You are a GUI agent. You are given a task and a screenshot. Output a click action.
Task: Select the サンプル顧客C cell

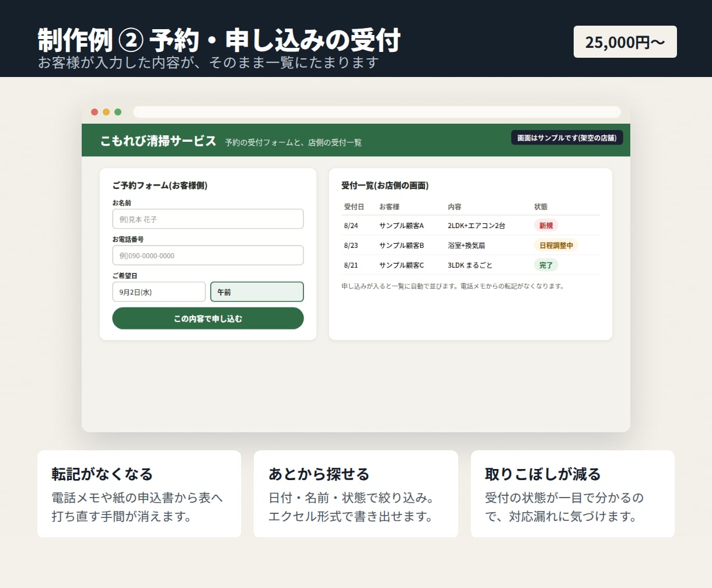coord(402,265)
